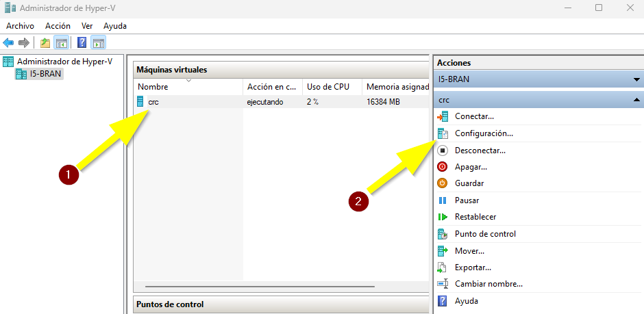
Task: Open the Acción menu
Action: pos(58,26)
